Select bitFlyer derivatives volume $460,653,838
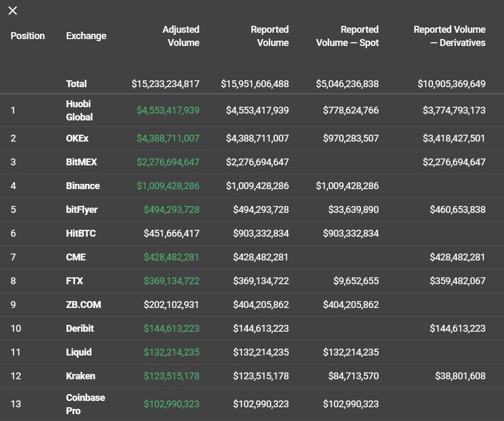Image resolution: width=504 pixels, height=421 pixels. click(x=457, y=210)
